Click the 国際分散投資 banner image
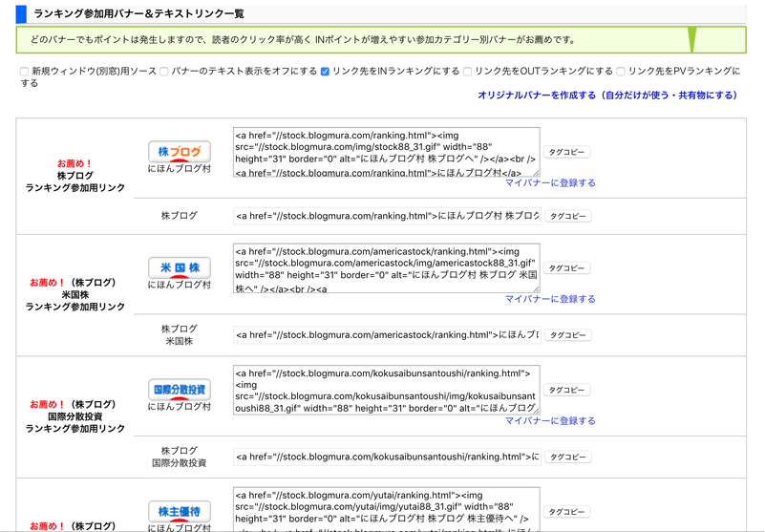Viewport: 765px width, 532px height. click(x=180, y=390)
